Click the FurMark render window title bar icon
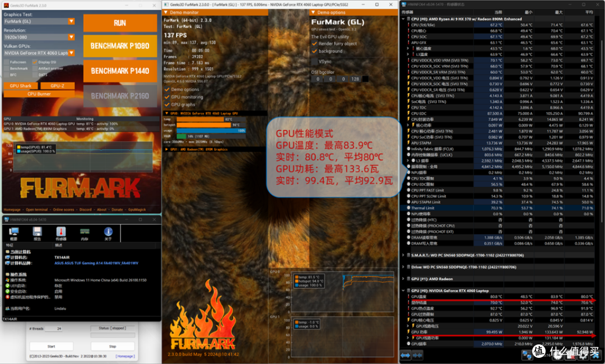Image resolution: width=605 pixels, height=364 pixels. coord(166,4)
